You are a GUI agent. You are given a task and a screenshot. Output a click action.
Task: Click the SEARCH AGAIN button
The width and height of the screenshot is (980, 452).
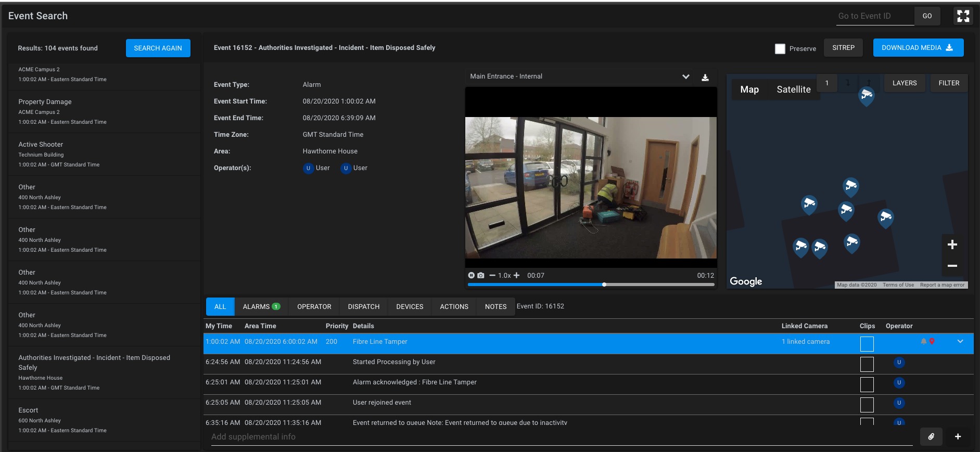158,48
